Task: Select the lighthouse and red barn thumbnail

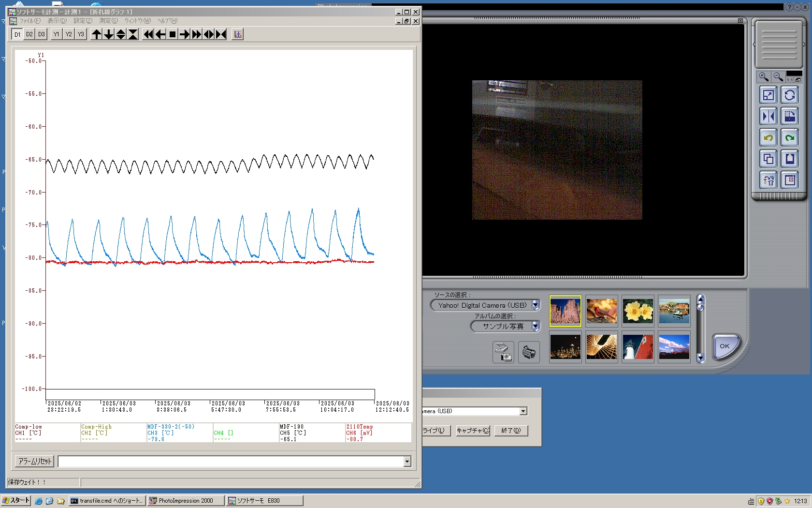Action: [x=638, y=347]
